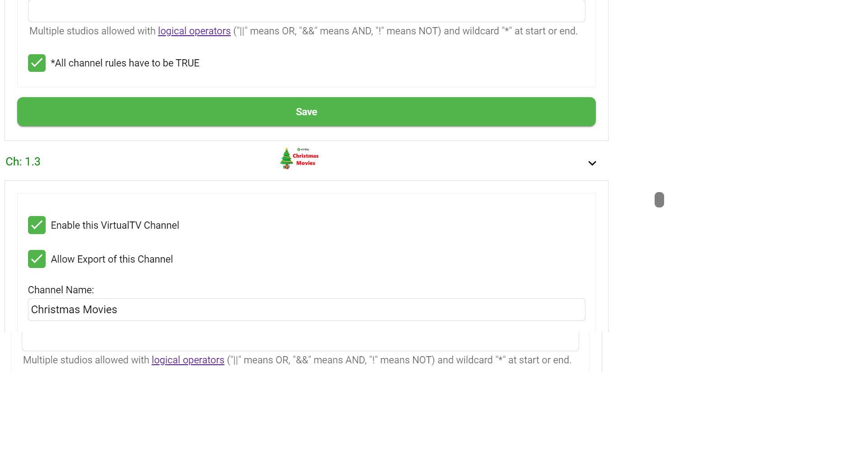
Task: Click the Multiple studios allowed hint below Channel Name
Action: [x=86, y=360]
